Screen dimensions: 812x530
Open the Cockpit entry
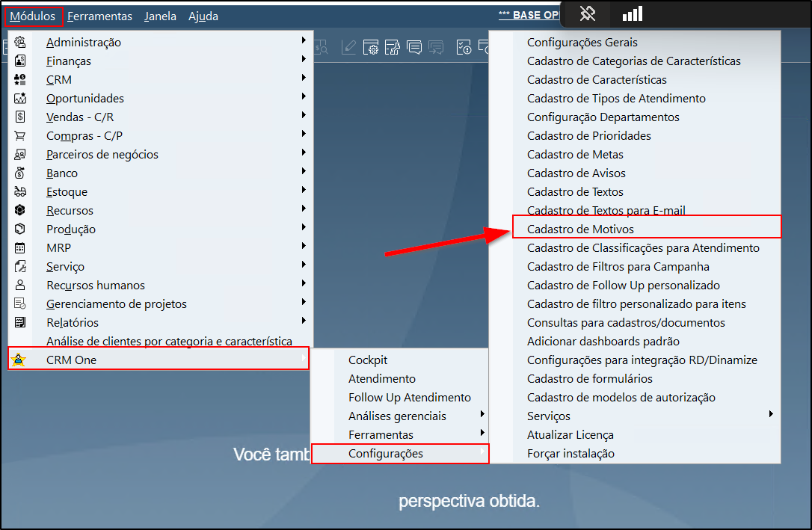click(x=368, y=360)
